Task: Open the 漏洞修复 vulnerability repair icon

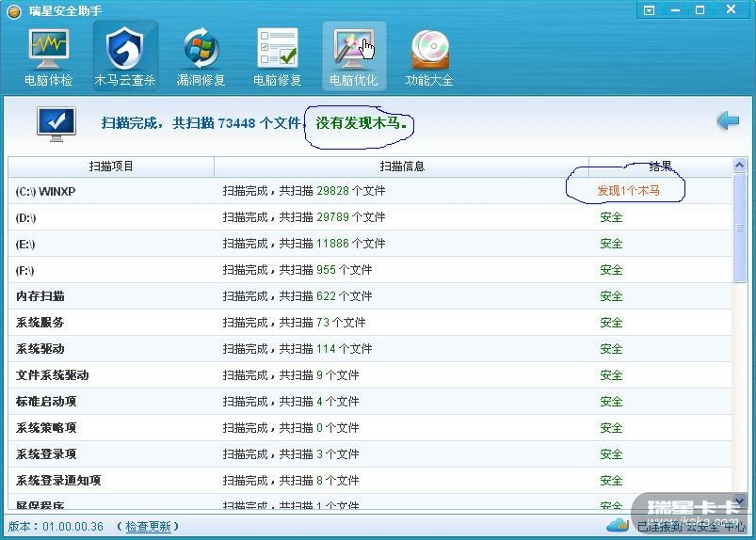Action: [201, 56]
